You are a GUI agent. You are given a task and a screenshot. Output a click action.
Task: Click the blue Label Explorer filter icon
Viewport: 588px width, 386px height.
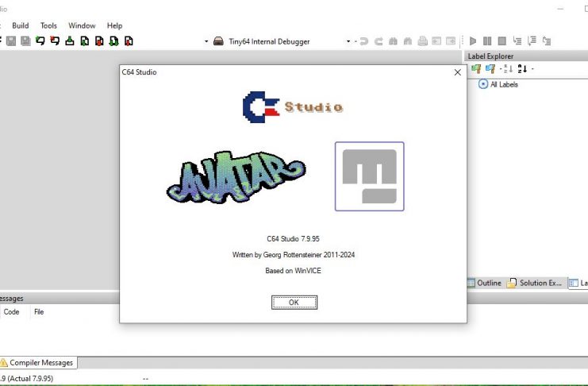(490, 69)
